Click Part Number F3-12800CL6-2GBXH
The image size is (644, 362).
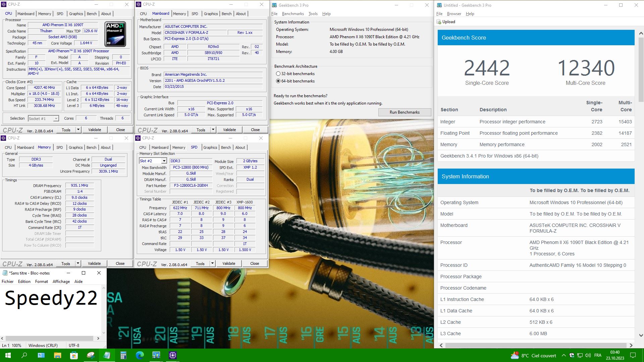coord(191,185)
